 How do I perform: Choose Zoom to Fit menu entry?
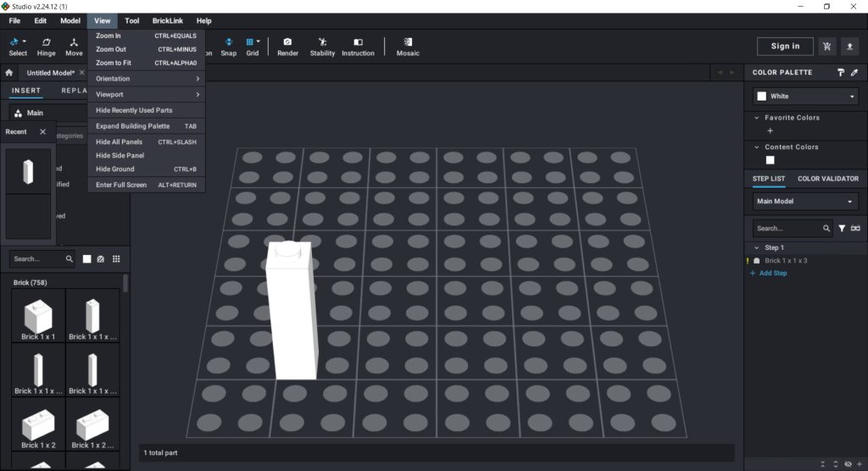pyautogui.click(x=146, y=63)
